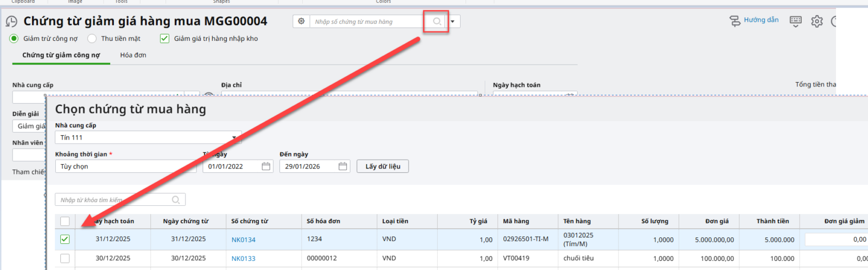Viewport: 868px width, 270px height.
Task: Tick the checkbox for row NK0133
Action: (65, 259)
